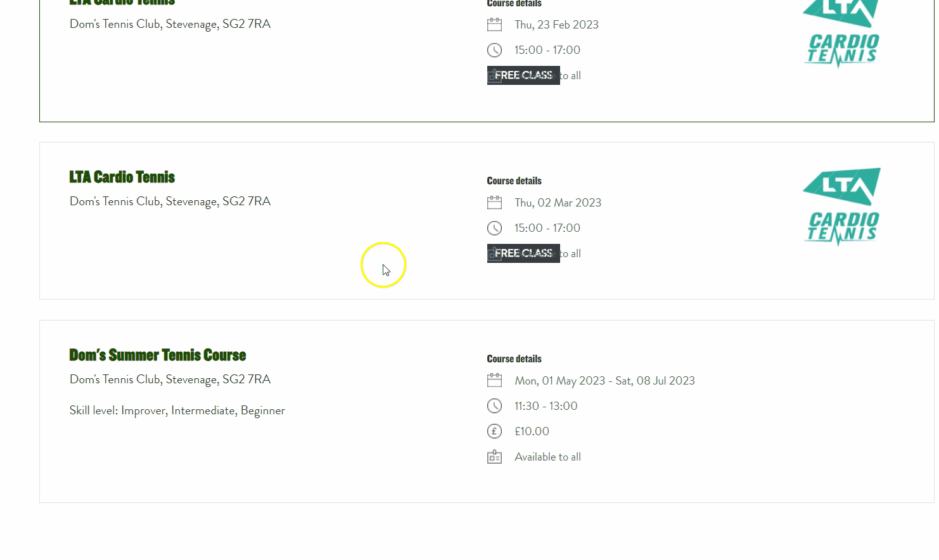939x560 pixels.
Task: Open the LTA Cardio Tennis 02 Mar course title
Action: coord(122,177)
